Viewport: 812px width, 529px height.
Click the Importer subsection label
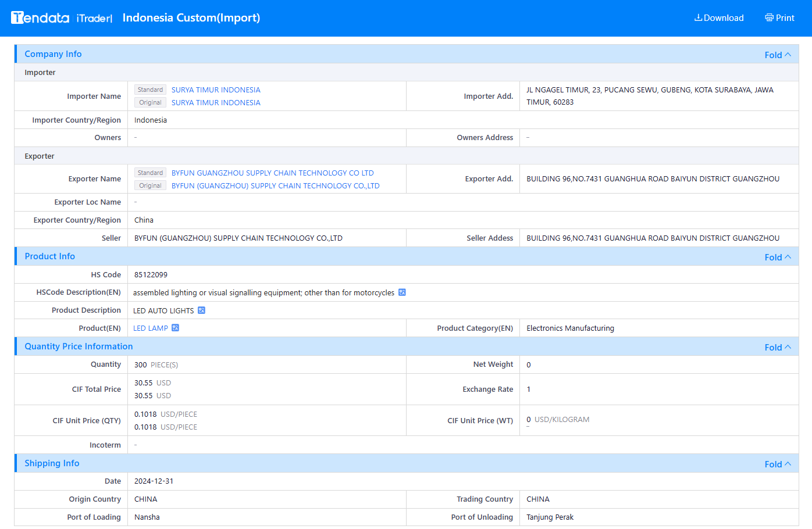[x=40, y=72]
